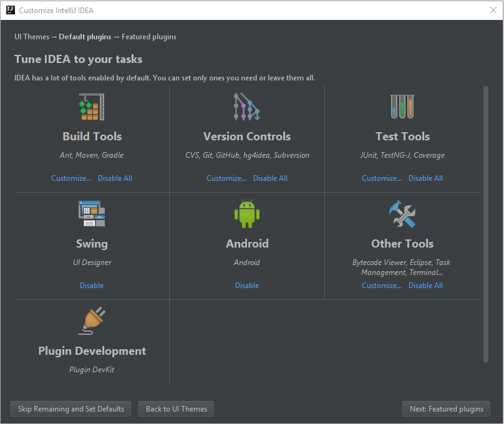Image resolution: width=504 pixels, height=424 pixels.
Task: Click the green Android robot icon
Action: point(246,214)
